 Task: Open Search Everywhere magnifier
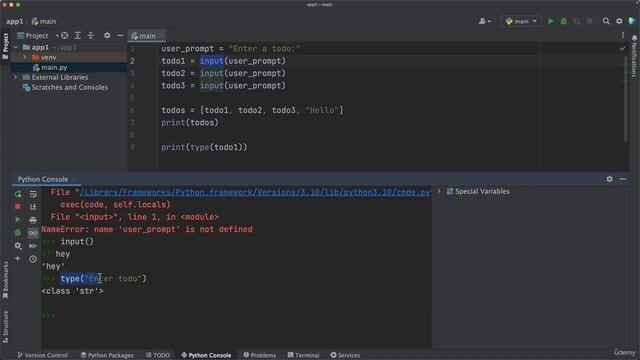pyautogui.click(x=606, y=21)
